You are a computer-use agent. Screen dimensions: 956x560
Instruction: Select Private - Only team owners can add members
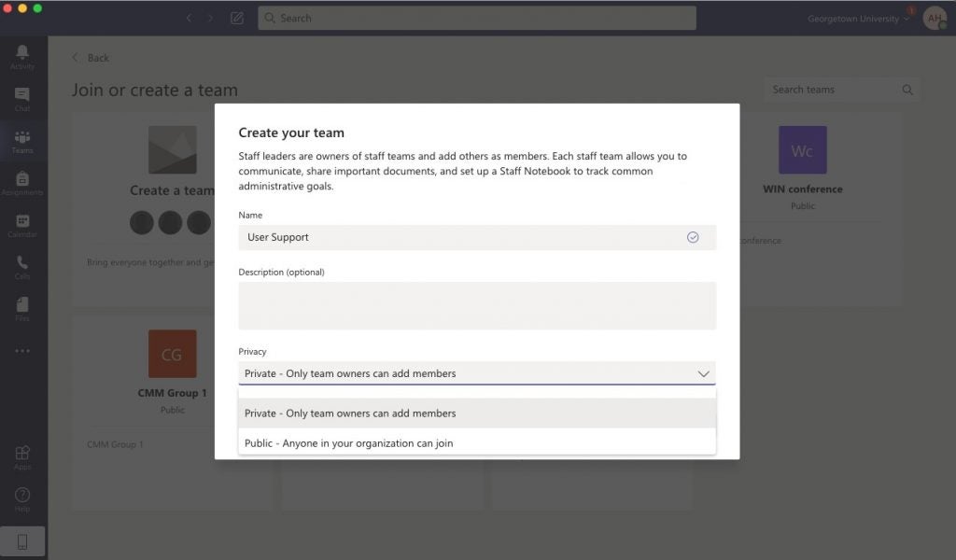coord(350,413)
